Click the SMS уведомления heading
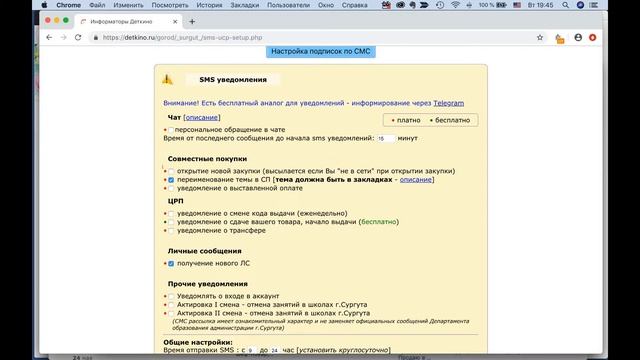 [x=233, y=80]
